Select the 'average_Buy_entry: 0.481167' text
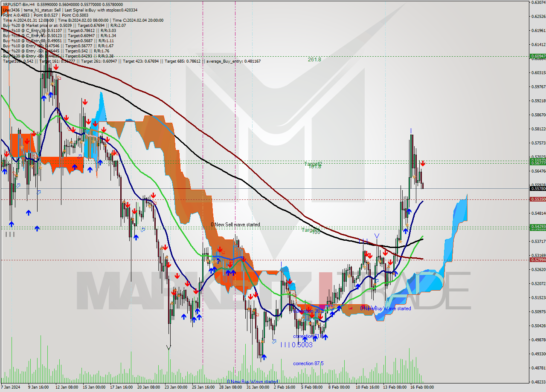The height and width of the screenshot is (392, 546). [x=234, y=61]
